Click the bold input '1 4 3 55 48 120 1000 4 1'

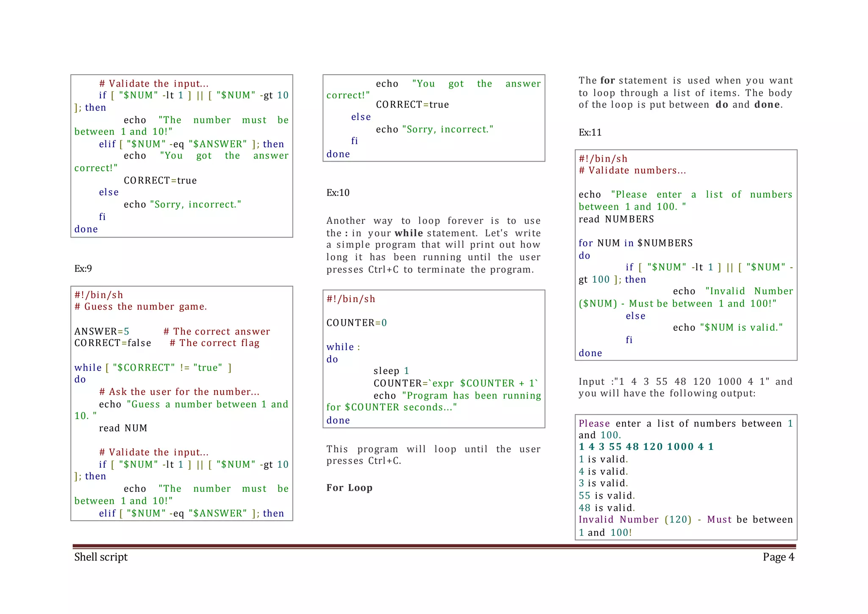(646, 447)
